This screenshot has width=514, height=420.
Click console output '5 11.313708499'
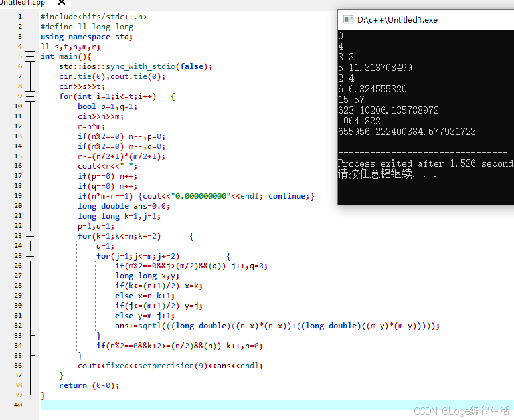tap(375, 68)
